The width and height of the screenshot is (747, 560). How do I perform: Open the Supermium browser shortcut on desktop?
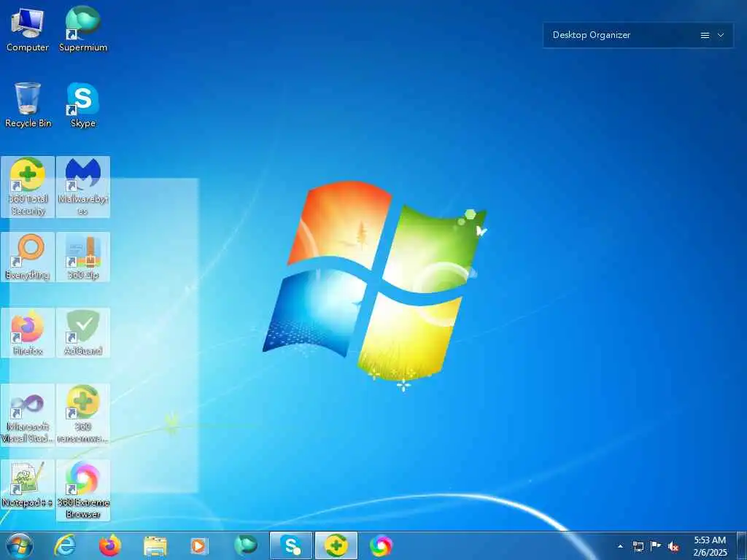[83, 29]
